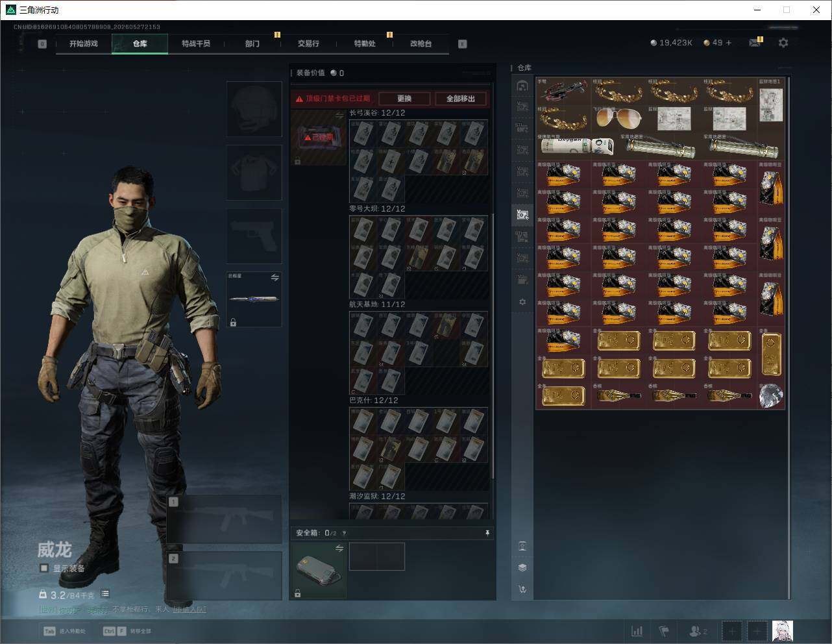Screen dimensions: 832x644
Task: Click 长弓溪谷: 12/12 section label
Action: tap(377, 113)
